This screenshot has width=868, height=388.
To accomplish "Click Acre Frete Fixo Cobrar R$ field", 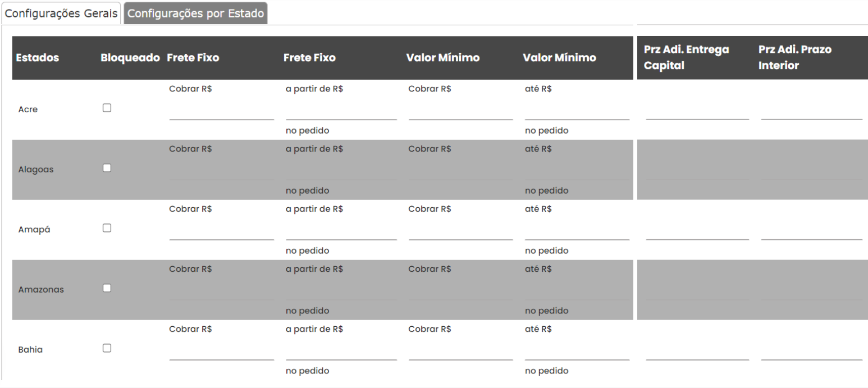I will [222, 112].
